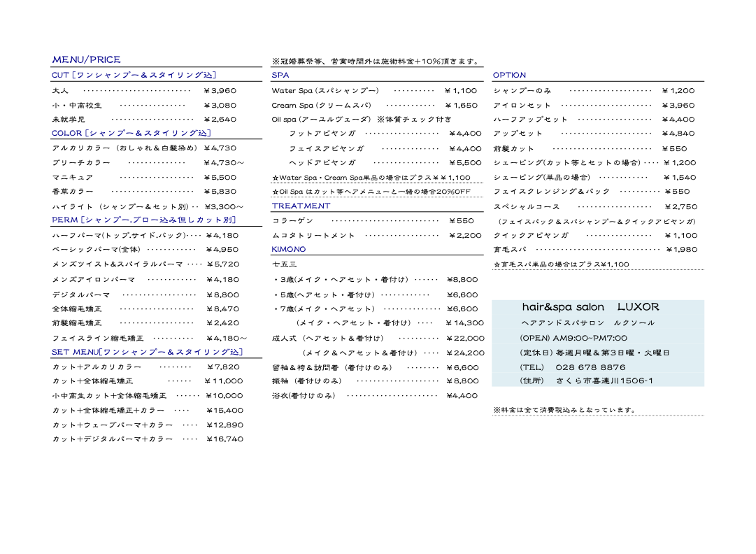The image size is (756, 554).
Task: Click the SET MENU section header
Action: click(147, 352)
